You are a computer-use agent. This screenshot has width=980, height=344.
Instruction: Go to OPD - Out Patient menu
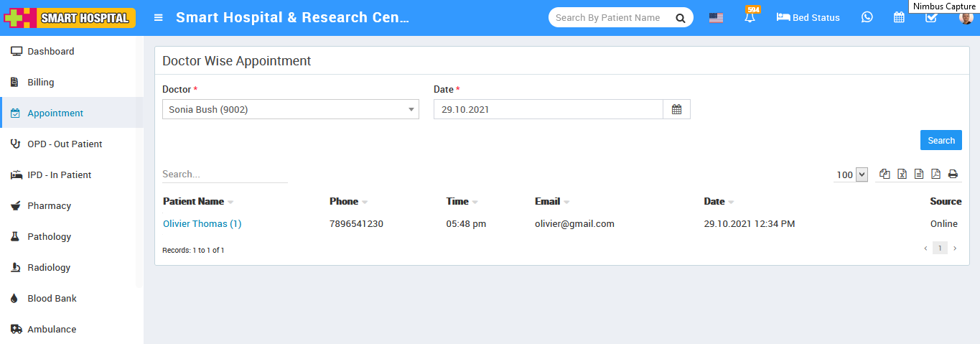click(65, 144)
